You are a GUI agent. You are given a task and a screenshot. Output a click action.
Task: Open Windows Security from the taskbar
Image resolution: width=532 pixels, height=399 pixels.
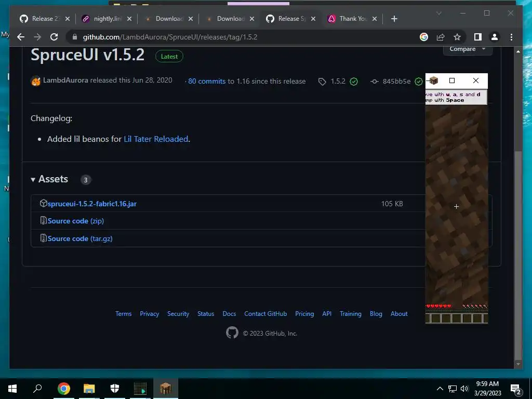pyautogui.click(x=115, y=389)
